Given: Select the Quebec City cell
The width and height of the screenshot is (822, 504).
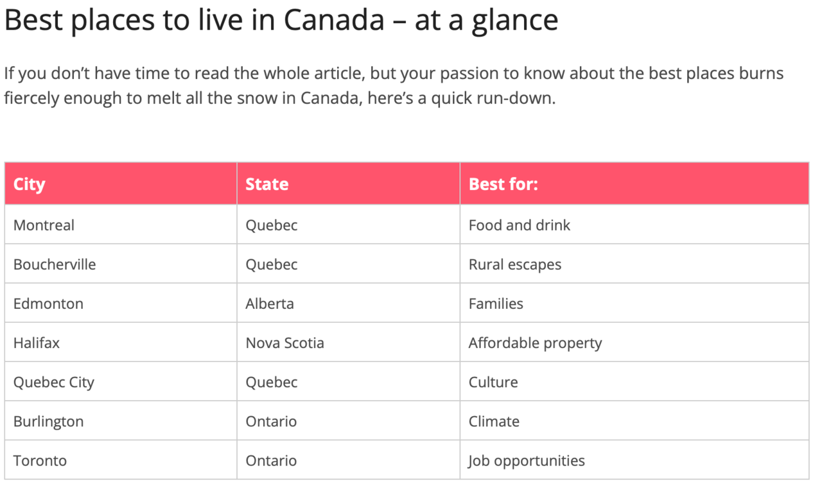Looking at the screenshot, I should pyautogui.click(x=54, y=382).
